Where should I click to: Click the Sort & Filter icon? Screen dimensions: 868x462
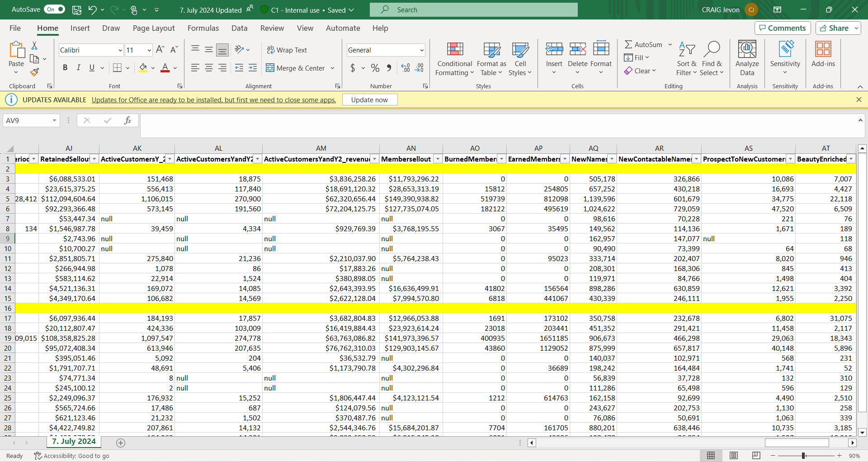pyautogui.click(x=686, y=50)
